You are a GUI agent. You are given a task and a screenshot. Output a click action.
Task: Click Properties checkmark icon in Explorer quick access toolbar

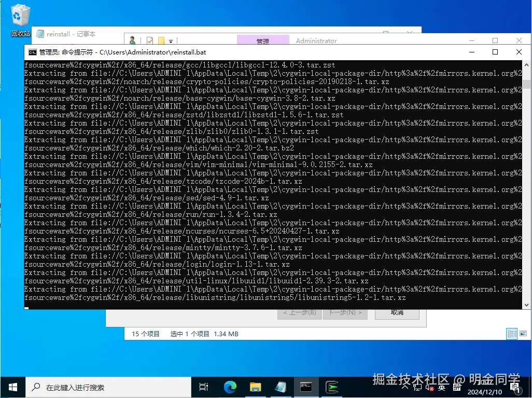[150, 41]
